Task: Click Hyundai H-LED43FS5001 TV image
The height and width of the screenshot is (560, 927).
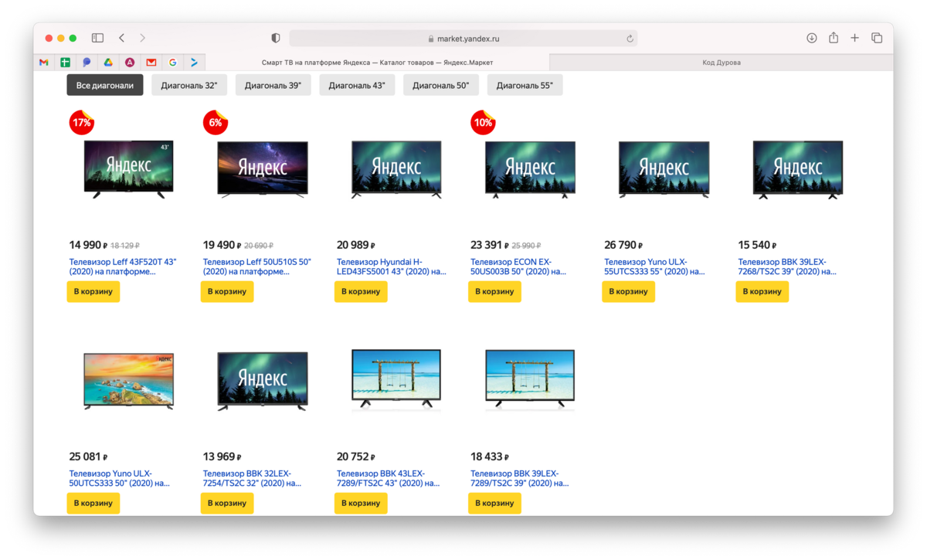Action: (396, 170)
